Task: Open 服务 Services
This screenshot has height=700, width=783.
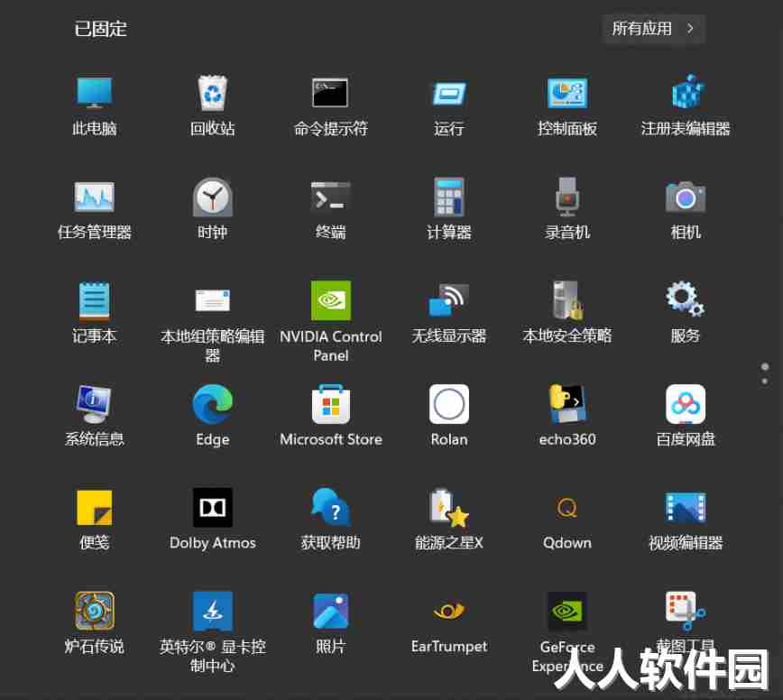Action: click(686, 299)
